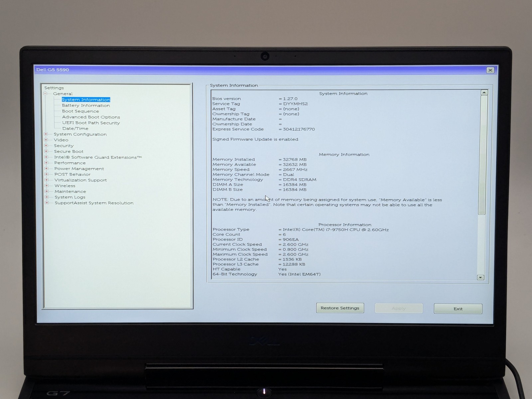This screenshot has width=532, height=399.
Task: Expand the POST Behavior node
Action: coord(47,174)
